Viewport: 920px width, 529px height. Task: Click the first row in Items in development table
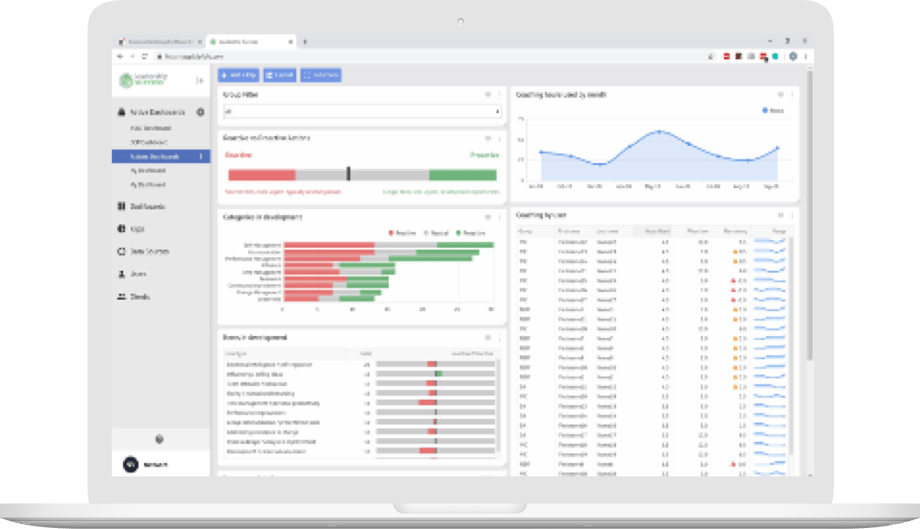(x=359, y=364)
